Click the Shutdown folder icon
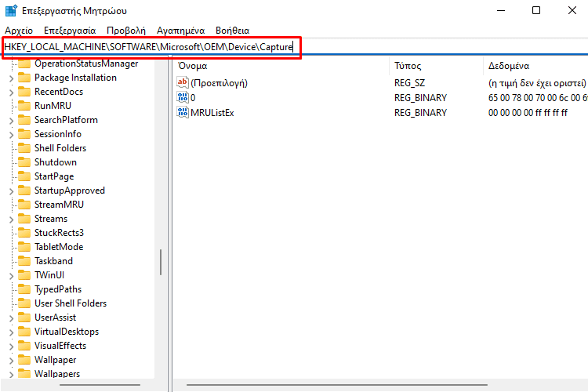588x392 pixels. [24, 162]
